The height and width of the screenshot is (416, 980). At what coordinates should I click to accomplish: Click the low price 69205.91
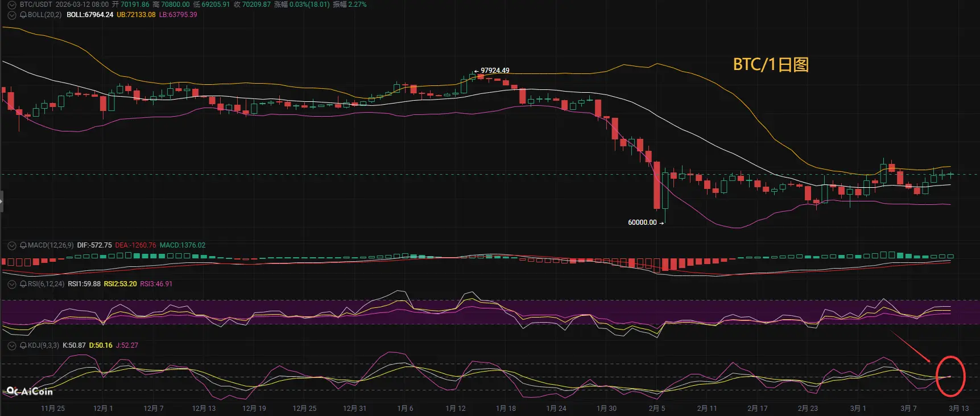pyautogui.click(x=216, y=5)
